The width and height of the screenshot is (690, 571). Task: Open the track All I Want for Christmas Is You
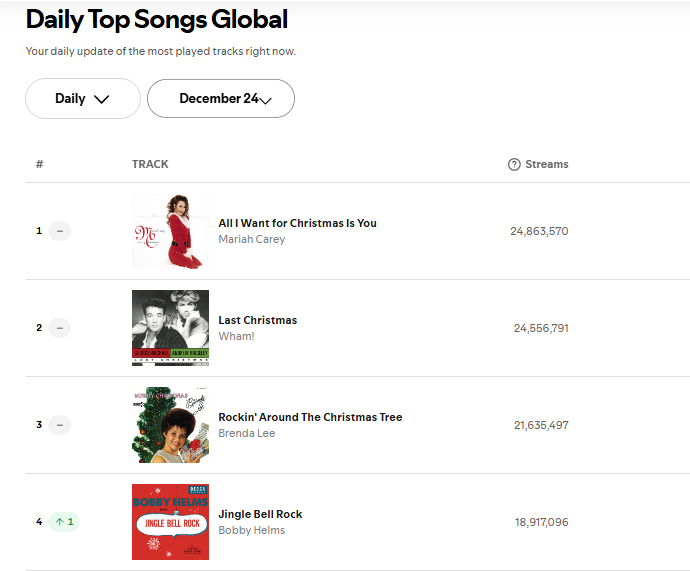pos(297,223)
